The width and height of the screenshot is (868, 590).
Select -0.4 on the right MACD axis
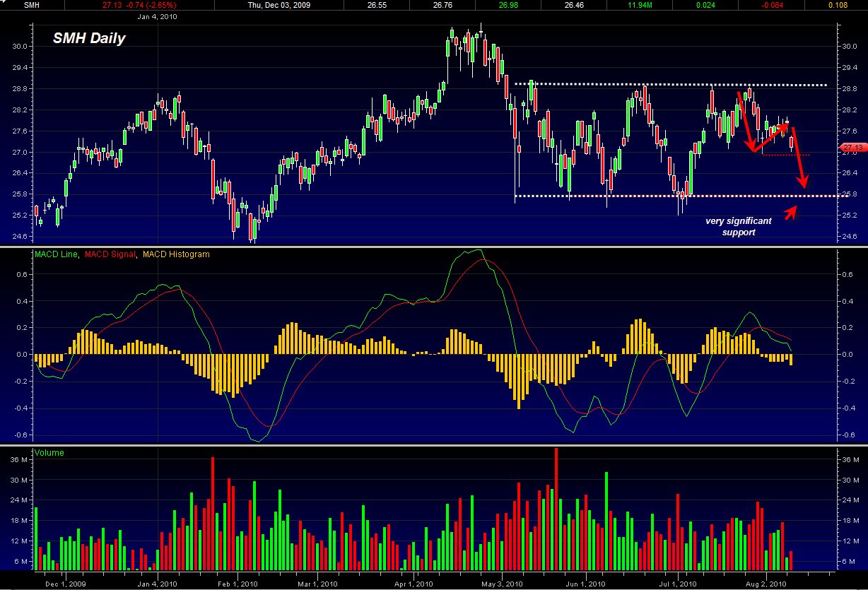click(x=848, y=408)
